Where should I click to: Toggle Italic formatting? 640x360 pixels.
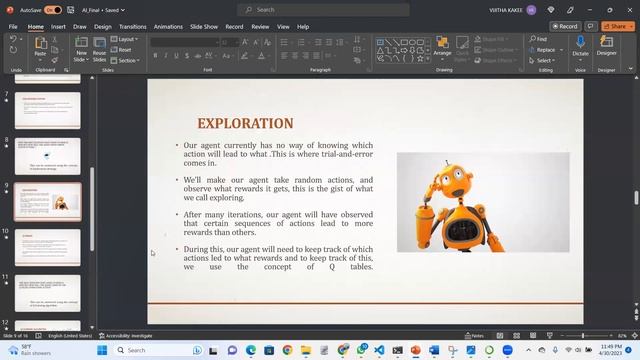(165, 56)
